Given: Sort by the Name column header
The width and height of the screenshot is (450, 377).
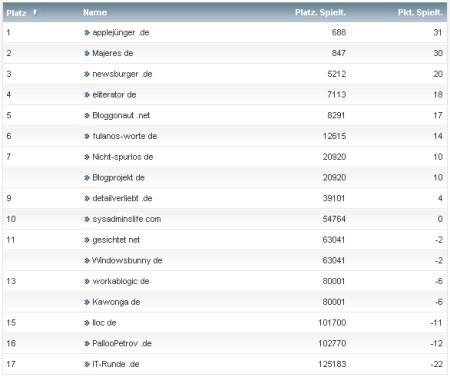Looking at the screenshot, I should point(95,13).
